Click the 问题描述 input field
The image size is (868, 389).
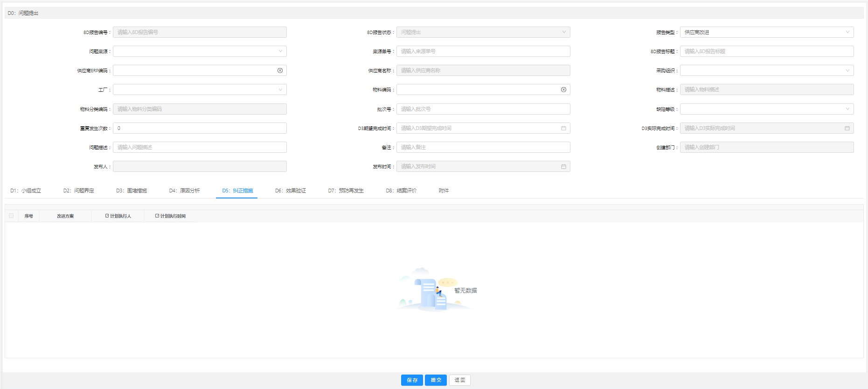[x=200, y=147]
